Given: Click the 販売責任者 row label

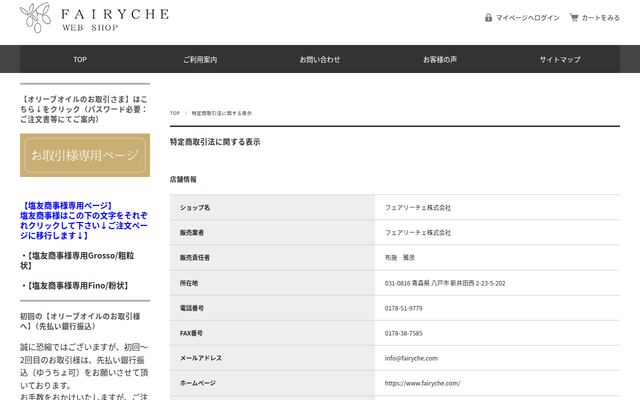Looking at the screenshot, I should pos(195,258).
